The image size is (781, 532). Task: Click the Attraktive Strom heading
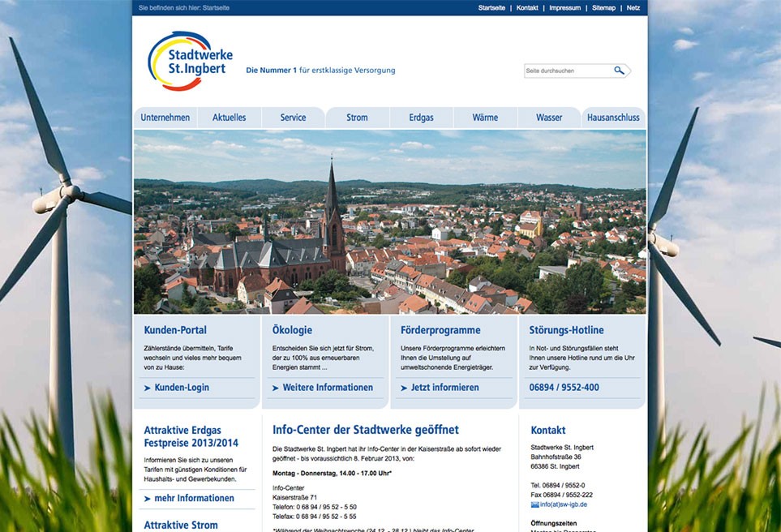pos(181,525)
